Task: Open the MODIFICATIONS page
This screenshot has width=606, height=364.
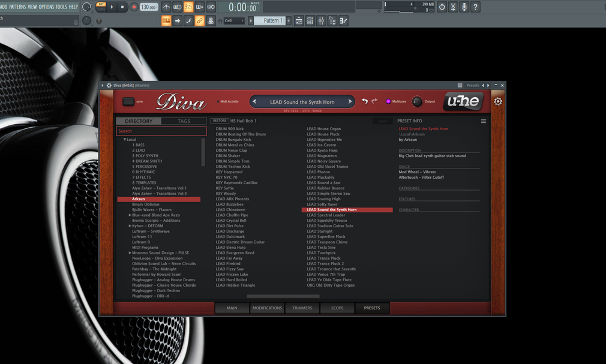Action: (x=267, y=308)
